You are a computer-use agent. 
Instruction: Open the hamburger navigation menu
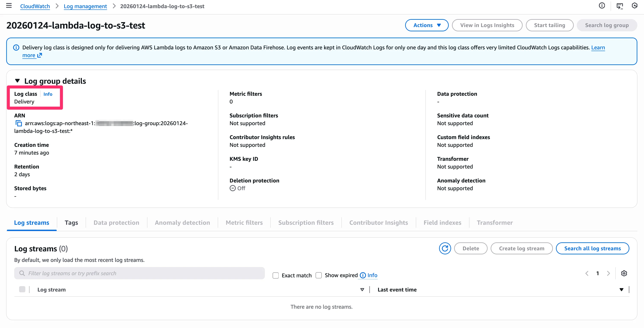point(9,6)
